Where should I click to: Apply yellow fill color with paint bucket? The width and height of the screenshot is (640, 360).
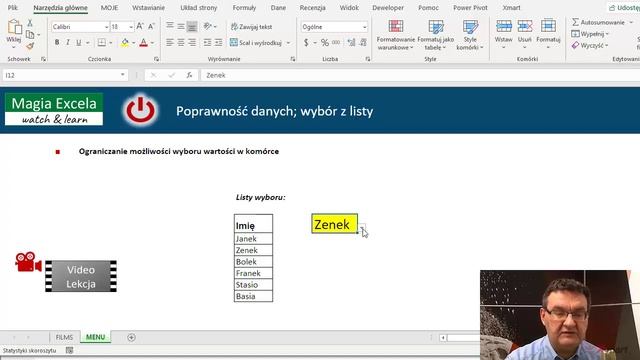pyautogui.click(x=125, y=42)
